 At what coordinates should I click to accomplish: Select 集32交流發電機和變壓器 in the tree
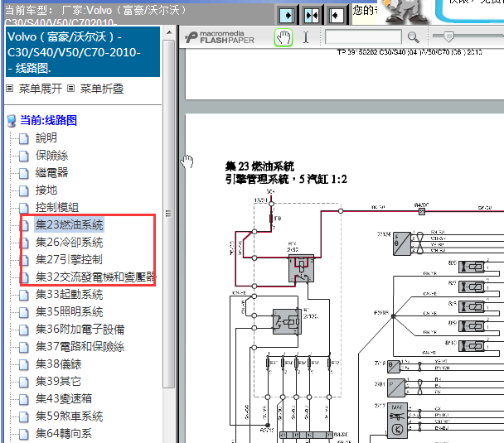pyautogui.click(x=96, y=277)
